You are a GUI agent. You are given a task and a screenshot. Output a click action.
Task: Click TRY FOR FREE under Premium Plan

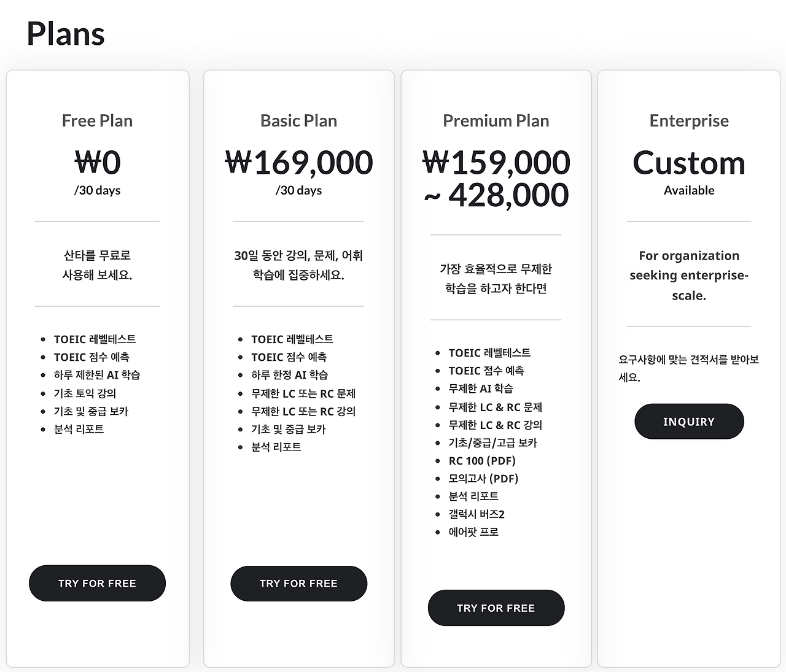(x=496, y=608)
